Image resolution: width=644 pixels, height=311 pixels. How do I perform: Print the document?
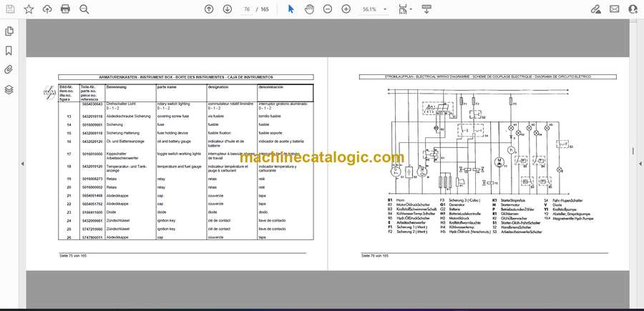tap(65, 9)
